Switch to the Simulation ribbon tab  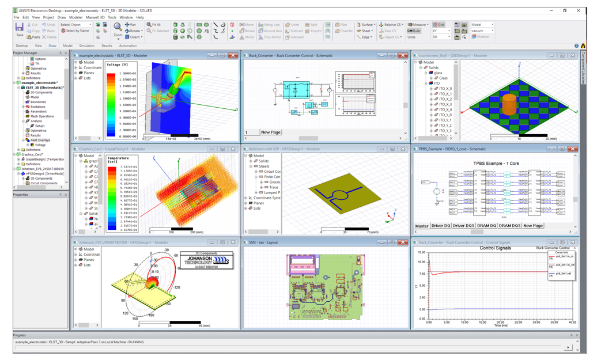86,45
